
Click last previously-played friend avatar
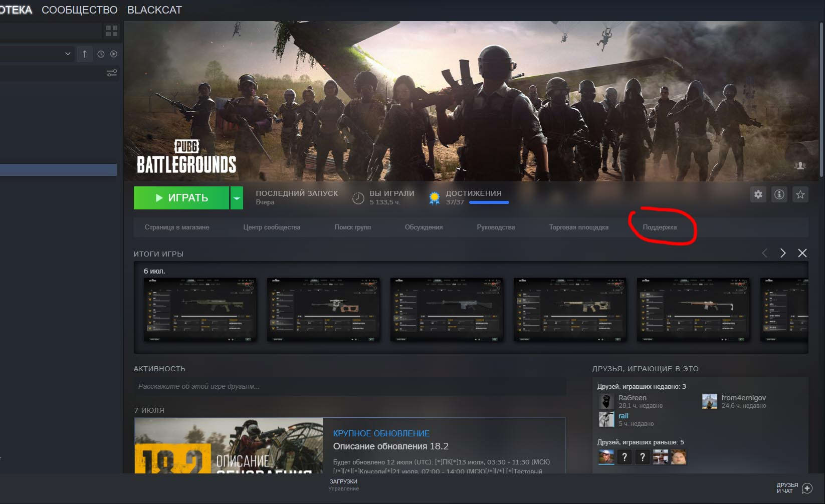[x=679, y=457]
